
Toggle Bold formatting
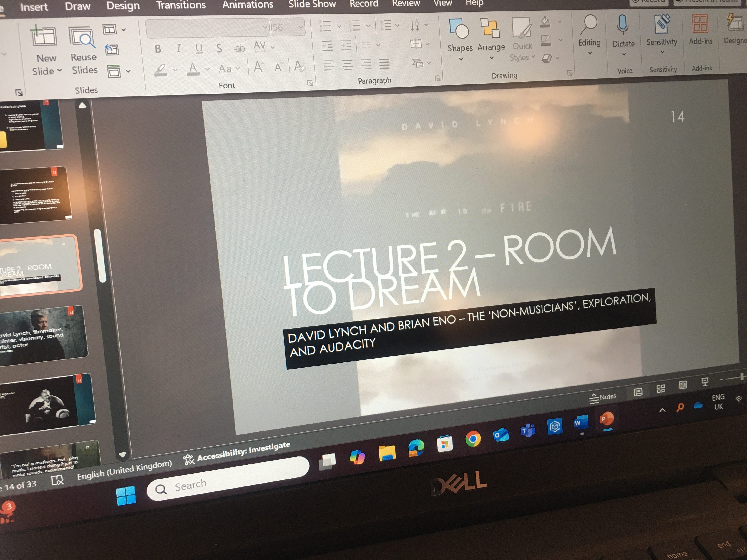point(158,49)
